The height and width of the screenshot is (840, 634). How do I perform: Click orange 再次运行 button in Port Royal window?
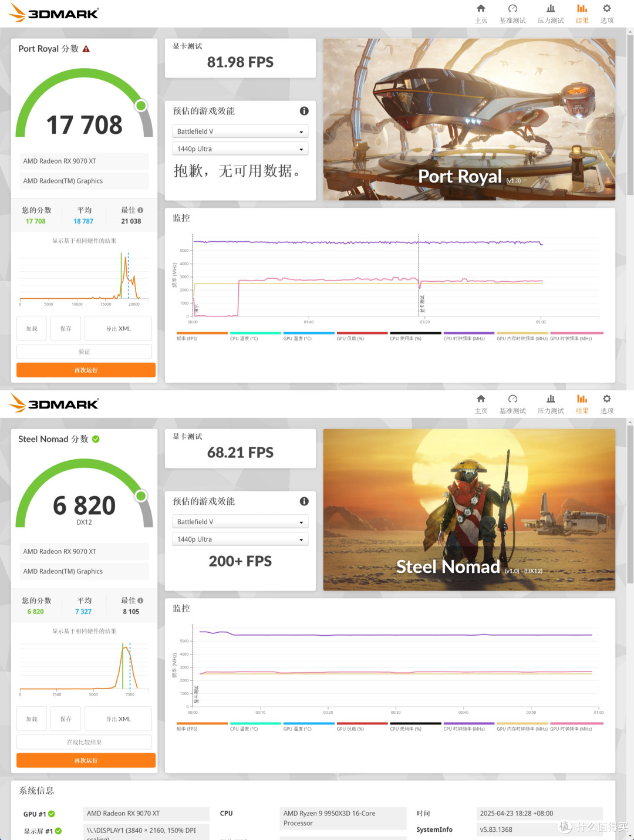point(86,370)
